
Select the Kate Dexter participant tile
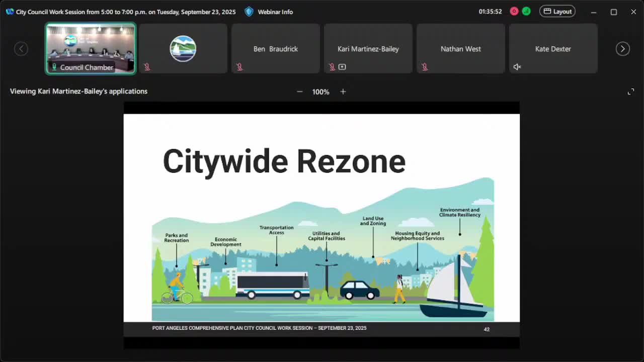pyautogui.click(x=553, y=49)
